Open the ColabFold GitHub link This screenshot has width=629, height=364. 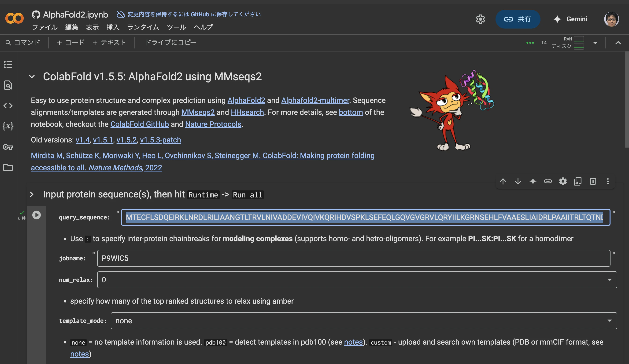point(140,124)
